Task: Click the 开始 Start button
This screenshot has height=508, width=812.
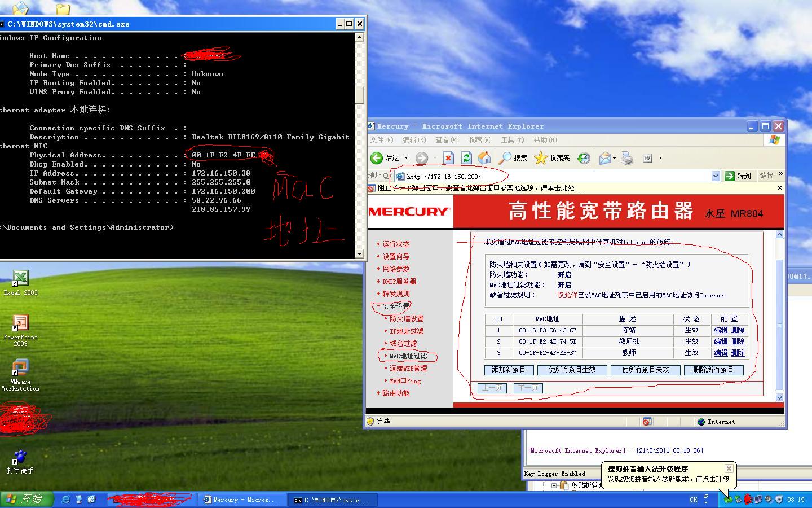Action: [x=27, y=500]
